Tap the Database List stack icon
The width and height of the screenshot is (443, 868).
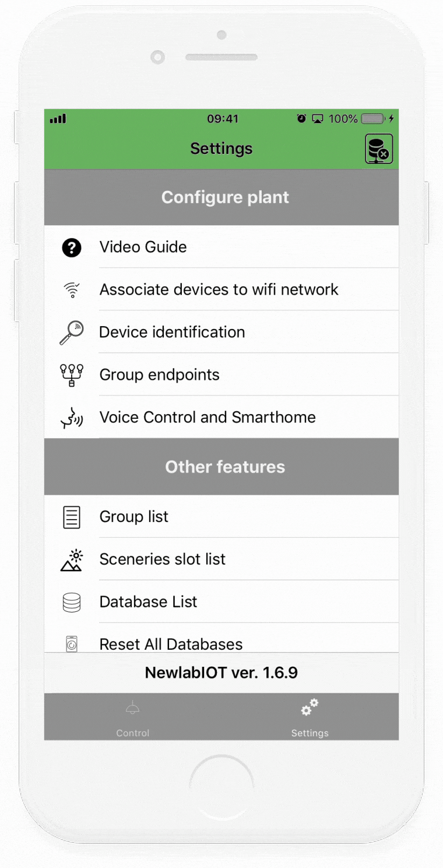click(72, 602)
